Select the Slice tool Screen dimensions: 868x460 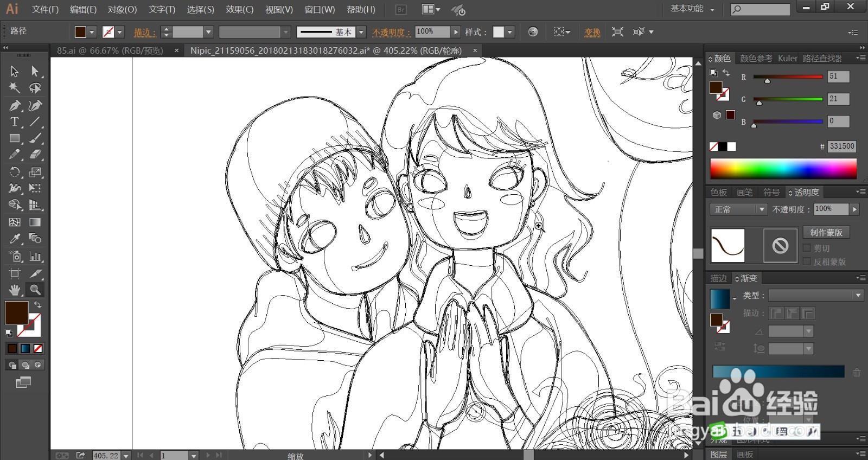(35, 273)
